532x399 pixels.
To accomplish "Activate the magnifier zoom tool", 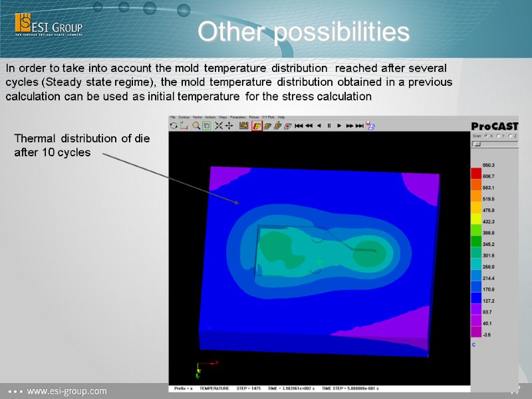I will (x=196, y=125).
